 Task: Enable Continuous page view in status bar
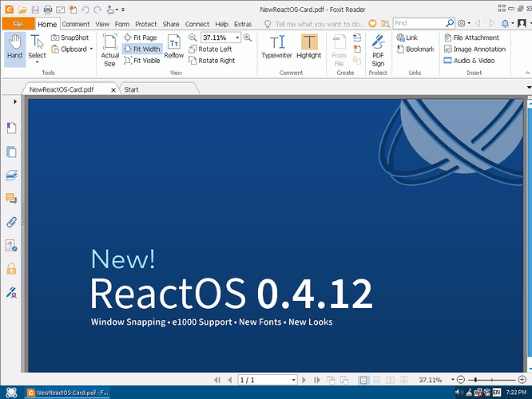tap(376, 380)
